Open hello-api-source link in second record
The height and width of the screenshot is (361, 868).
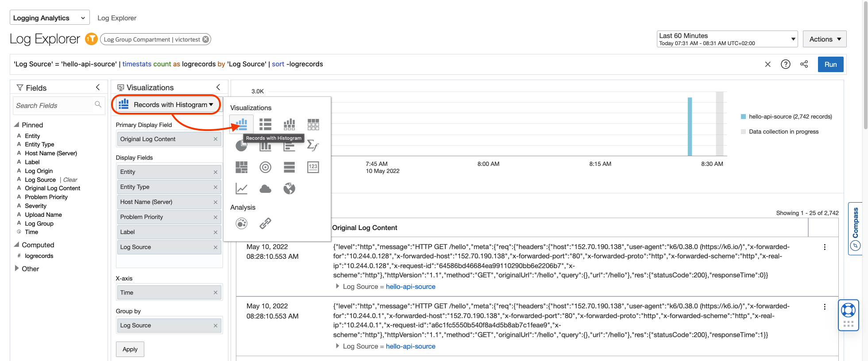pos(410,346)
